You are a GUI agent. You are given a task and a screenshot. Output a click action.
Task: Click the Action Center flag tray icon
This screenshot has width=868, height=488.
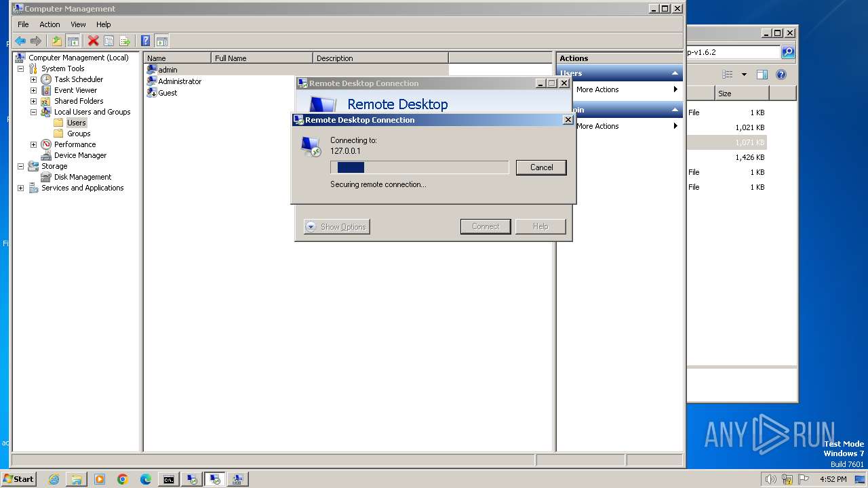pyautogui.click(x=802, y=479)
